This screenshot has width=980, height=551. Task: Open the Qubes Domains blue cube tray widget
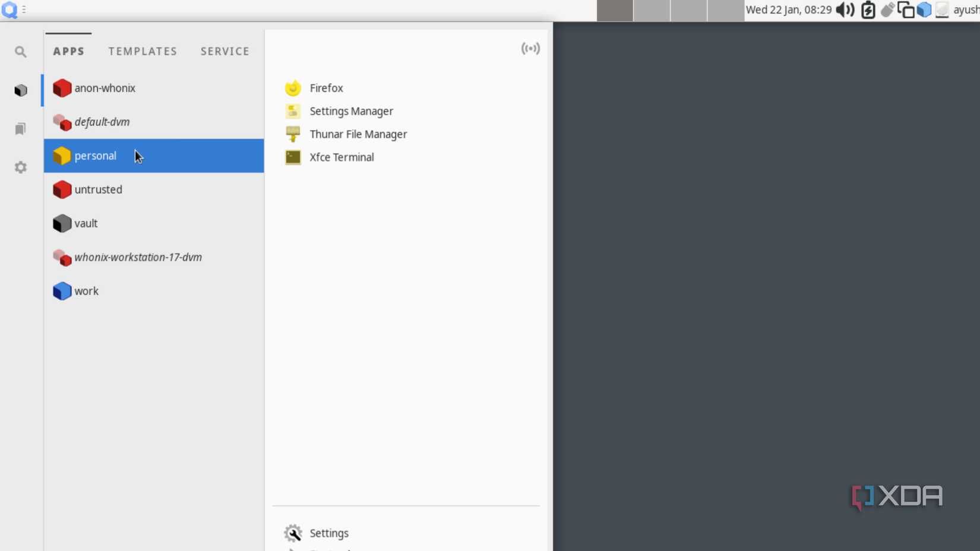[924, 9]
